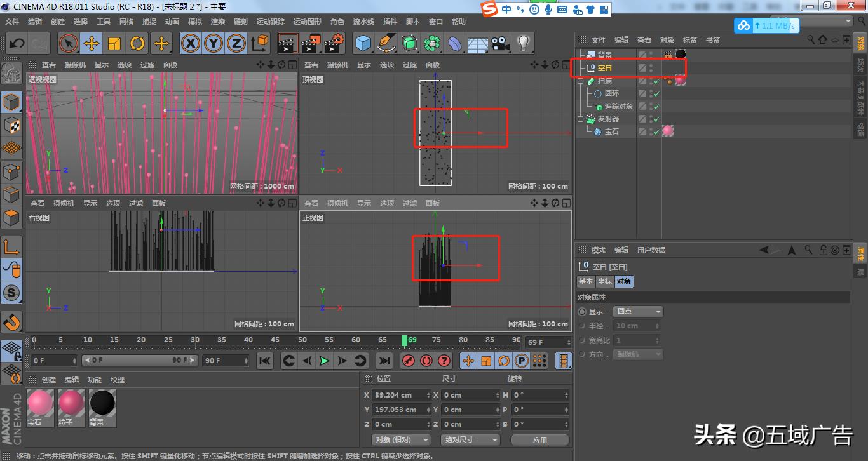Toggle the green enable checkmark of 圆环
Viewport: 868px width, 461px height.
656,93
